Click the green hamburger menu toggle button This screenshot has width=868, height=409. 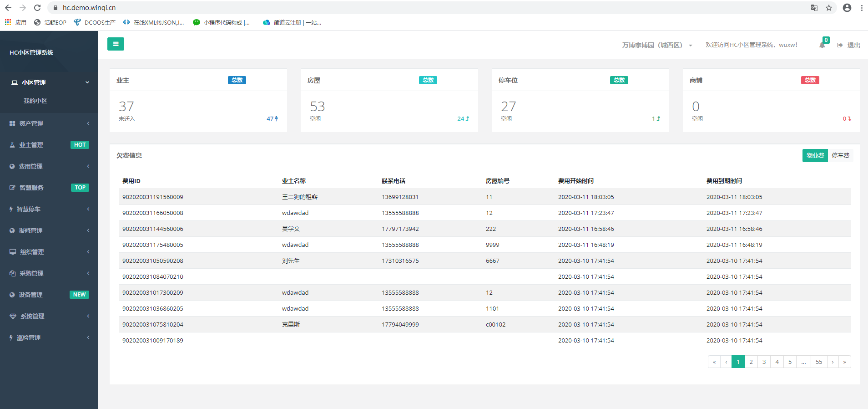click(116, 44)
